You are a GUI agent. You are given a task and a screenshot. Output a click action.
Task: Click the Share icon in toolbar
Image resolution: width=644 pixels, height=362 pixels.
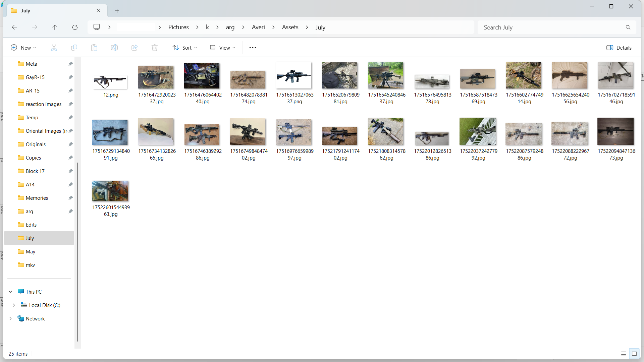coord(135,48)
